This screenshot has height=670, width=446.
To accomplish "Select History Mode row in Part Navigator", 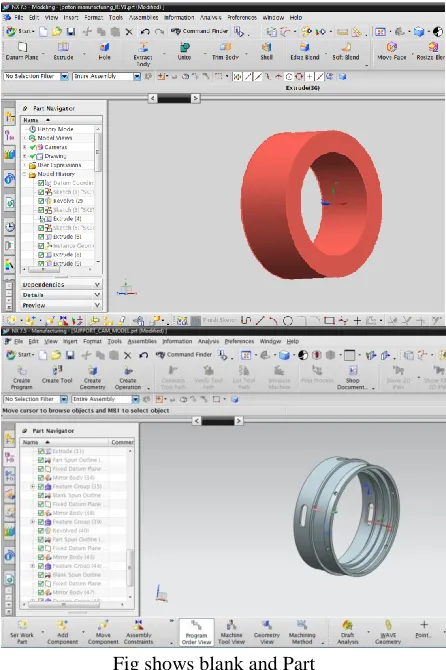I will [x=55, y=129].
